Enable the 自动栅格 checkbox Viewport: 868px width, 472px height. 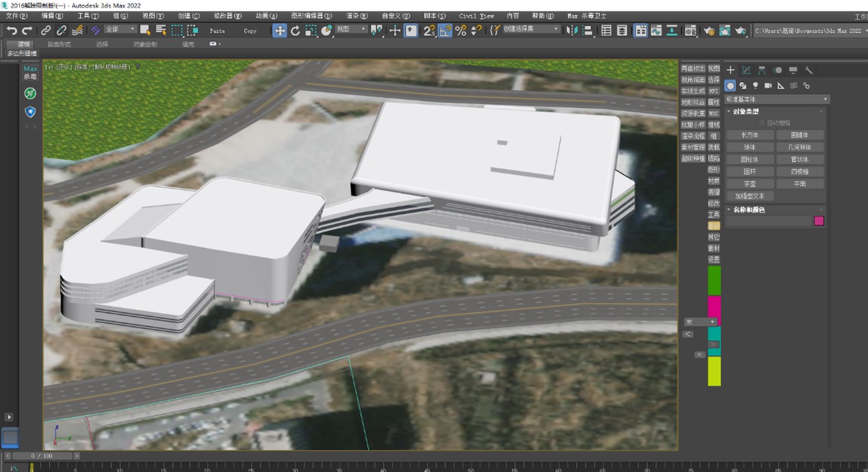coord(763,123)
